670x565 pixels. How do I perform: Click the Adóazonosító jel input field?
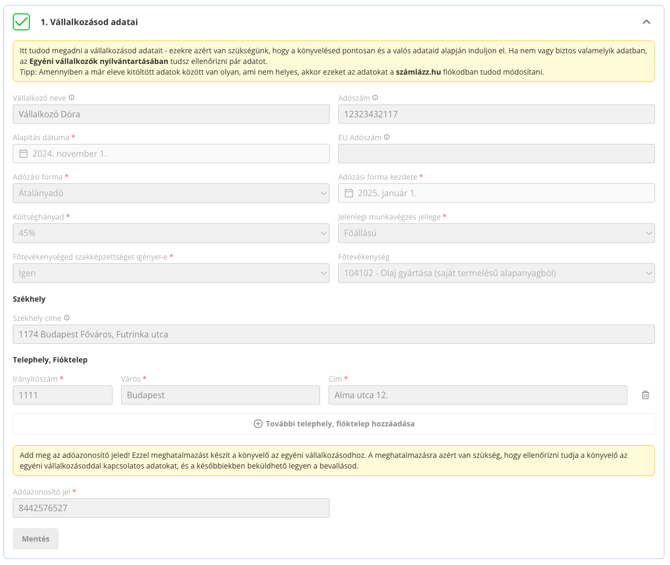point(171,508)
